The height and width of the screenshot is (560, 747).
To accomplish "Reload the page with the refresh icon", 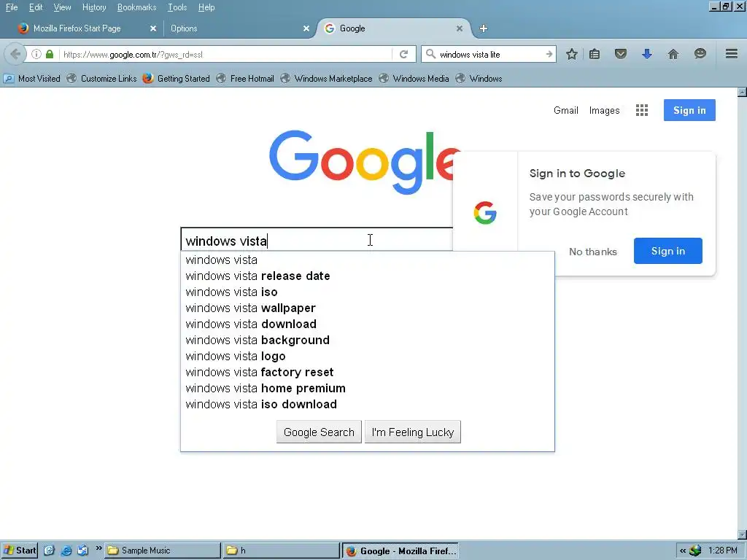I will coord(404,54).
